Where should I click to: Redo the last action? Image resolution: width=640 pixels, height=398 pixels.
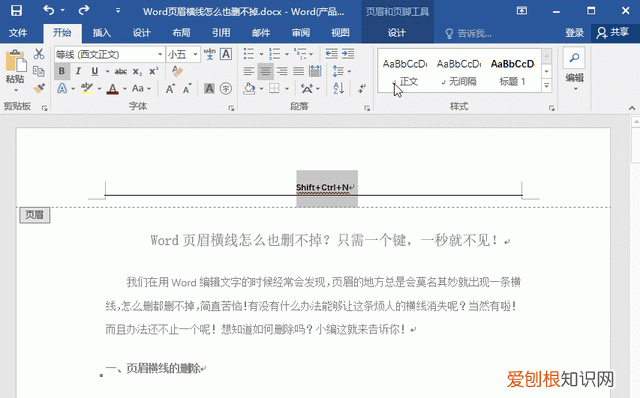point(84,10)
